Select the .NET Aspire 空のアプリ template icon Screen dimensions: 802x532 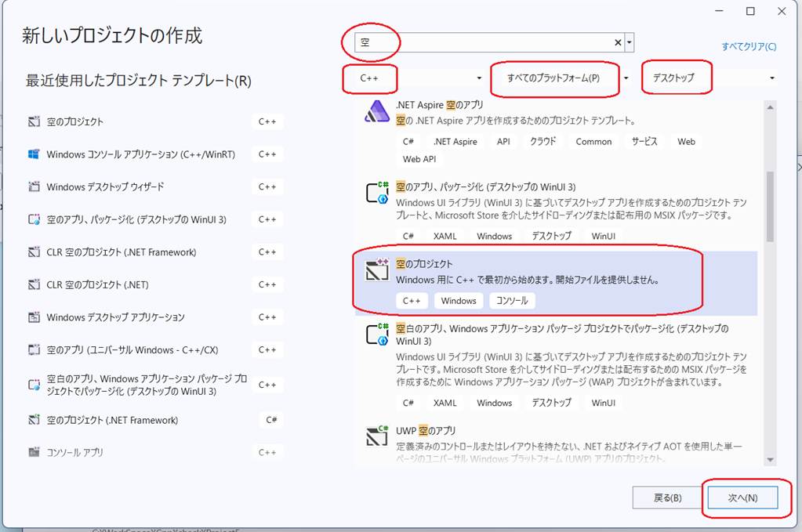coord(377,111)
